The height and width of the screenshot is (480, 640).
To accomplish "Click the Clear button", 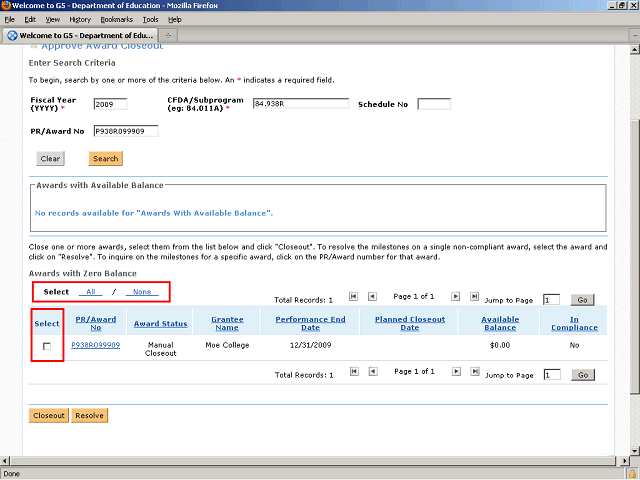I will pyautogui.click(x=50, y=159).
